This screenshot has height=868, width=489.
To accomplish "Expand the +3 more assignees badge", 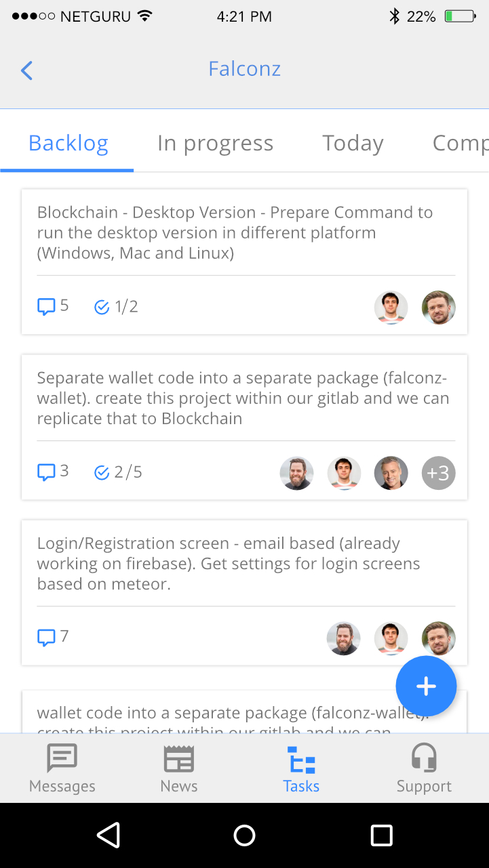I will (x=438, y=473).
